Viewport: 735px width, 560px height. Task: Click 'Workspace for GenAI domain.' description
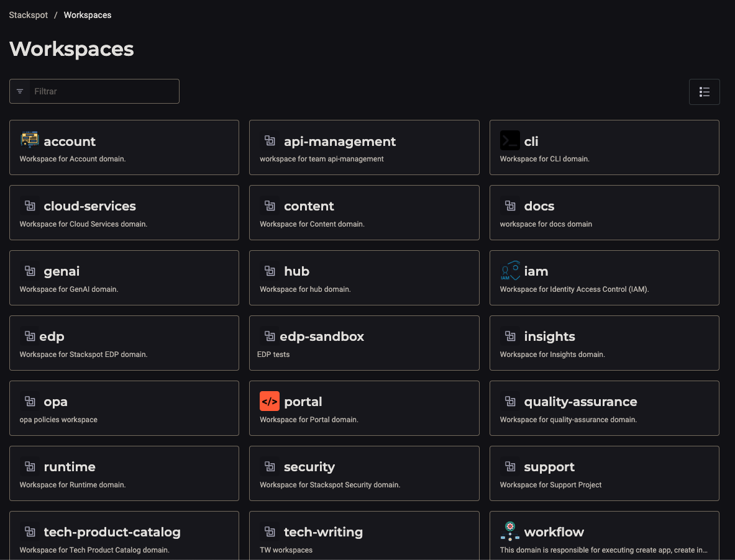(69, 289)
